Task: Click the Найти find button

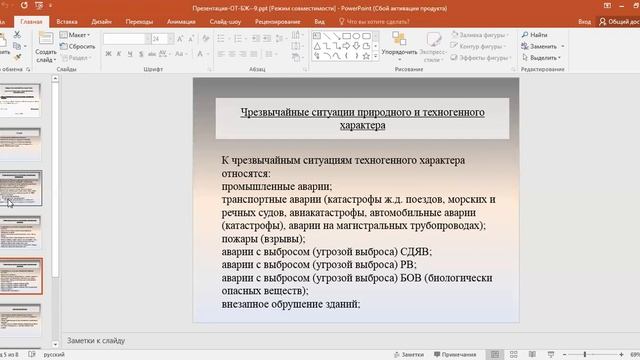Action: click(x=535, y=35)
